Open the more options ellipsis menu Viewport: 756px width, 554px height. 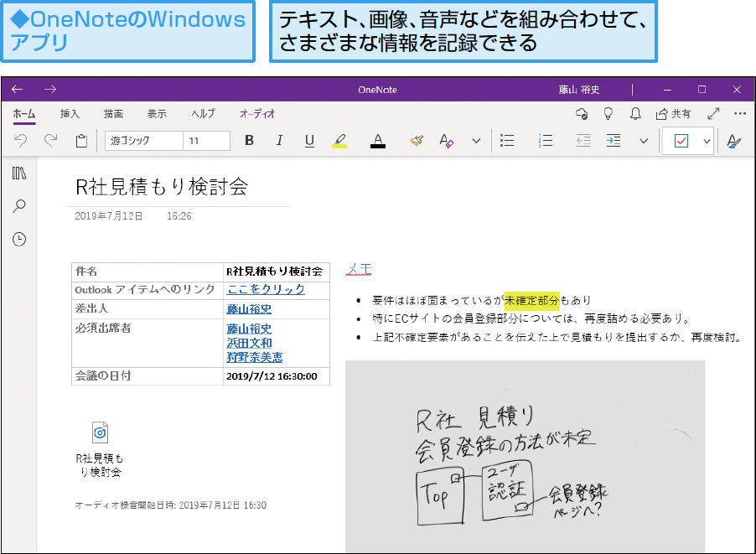click(x=740, y=114)
